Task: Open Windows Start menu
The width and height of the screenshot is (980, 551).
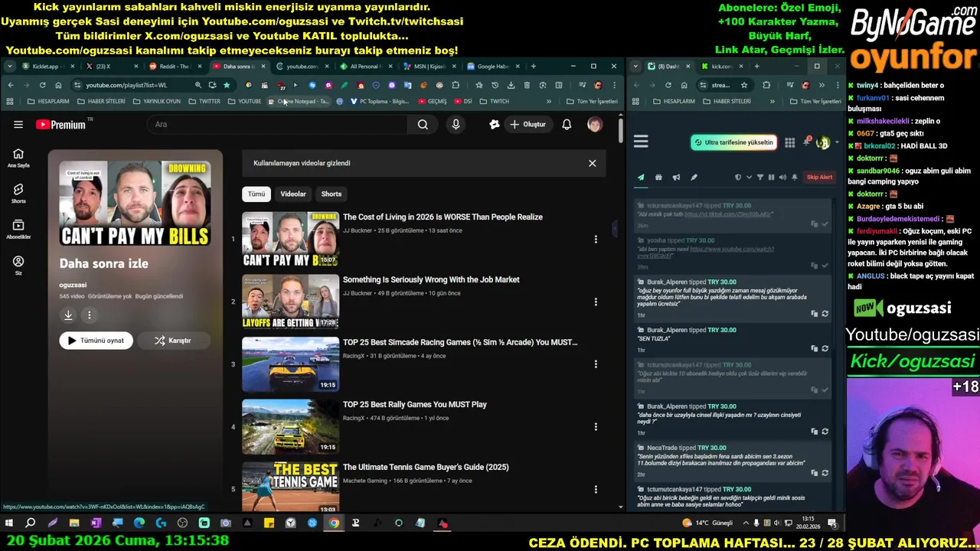Action: [x=8, y=523]
